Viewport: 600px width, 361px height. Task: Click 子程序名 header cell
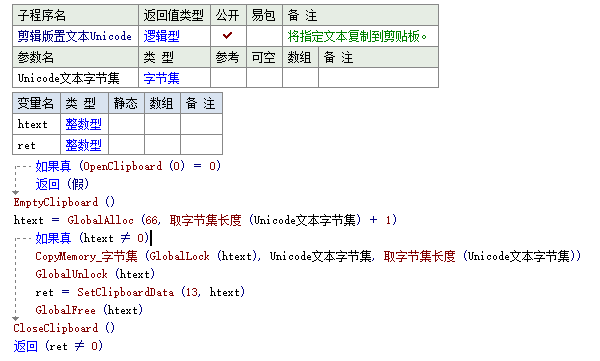pyautogui.click(x=75, y=15)
